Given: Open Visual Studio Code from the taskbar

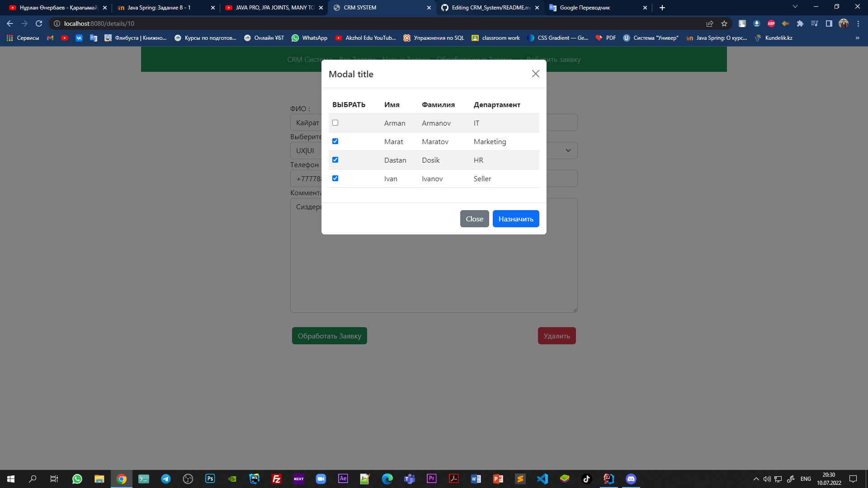Looking at the screenshot, I should click(x=542, y=479).
